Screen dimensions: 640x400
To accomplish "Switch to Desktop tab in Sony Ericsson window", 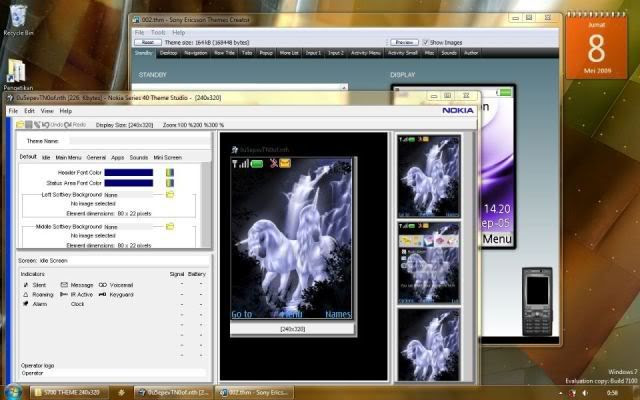I will (x=169, y=53).
